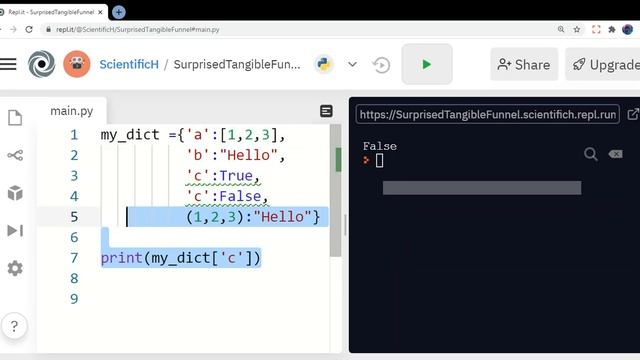Viewport: 640px width, 360px height.
Task: Open the hamburger menu in Replit header
Action: pyautogui.click(x=8, y=64)
